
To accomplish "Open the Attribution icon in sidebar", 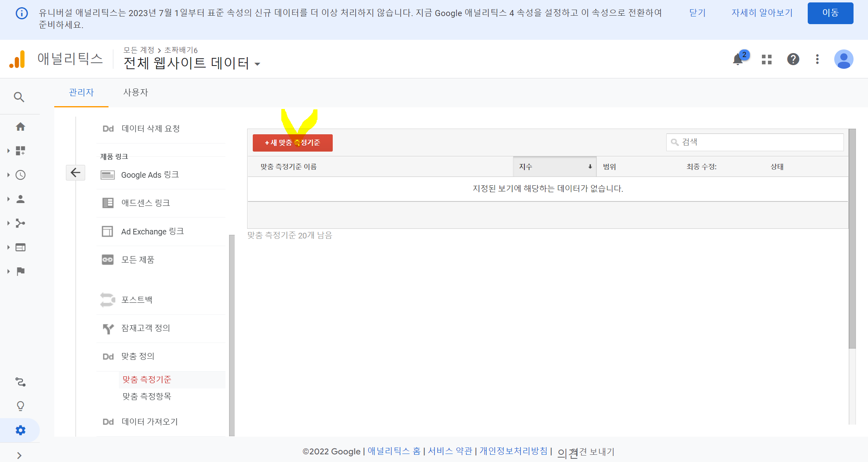I will click(20, 382).
